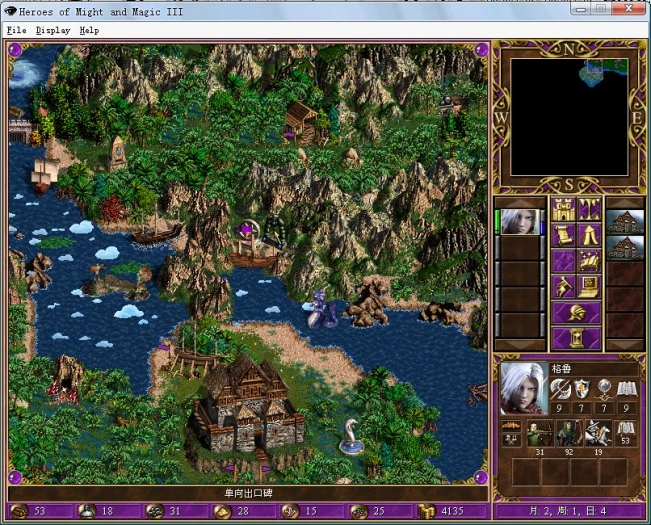Toggle hero sleep/wake tent button
Image resolution: width=651 pixels, height=525 pixels.
(589, 235)
